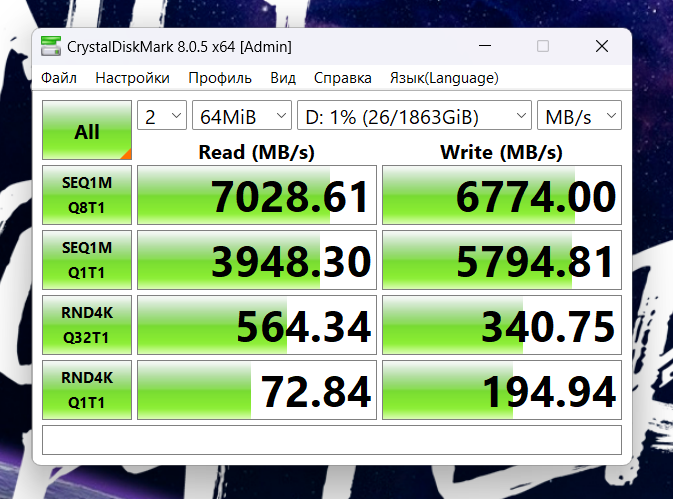Image resolution: width=673 pixels, height=499 pixels.
Task: Click the Read (MB/s) column header
Action: click(257, 152)
